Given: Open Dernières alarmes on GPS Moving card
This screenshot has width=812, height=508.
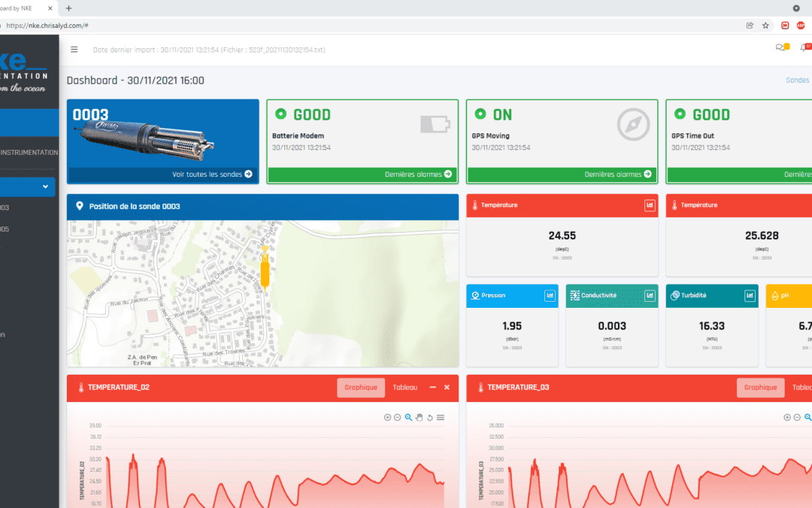Looking at the screenshot, I should [x=618, y=174].
